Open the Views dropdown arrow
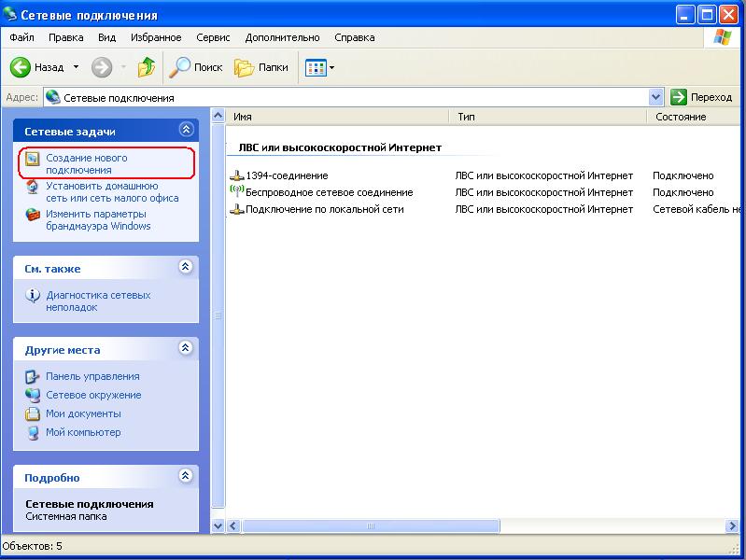Screen dimensions: 746x560 tap(331, 67)
